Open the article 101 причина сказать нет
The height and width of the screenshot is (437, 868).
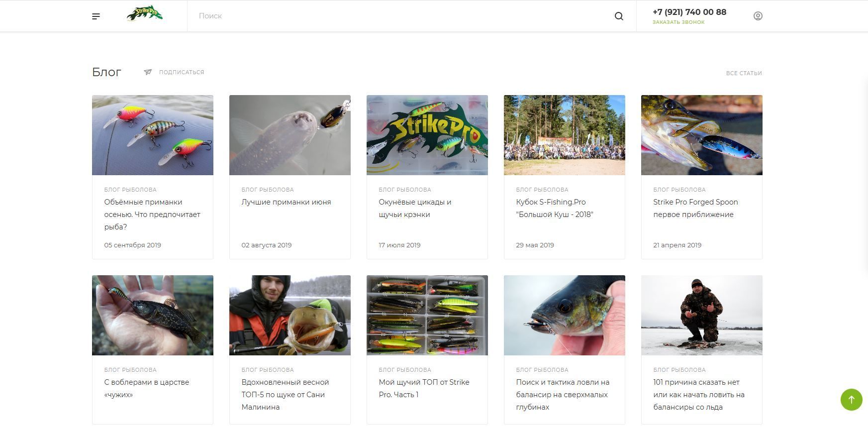pos(699,395)
